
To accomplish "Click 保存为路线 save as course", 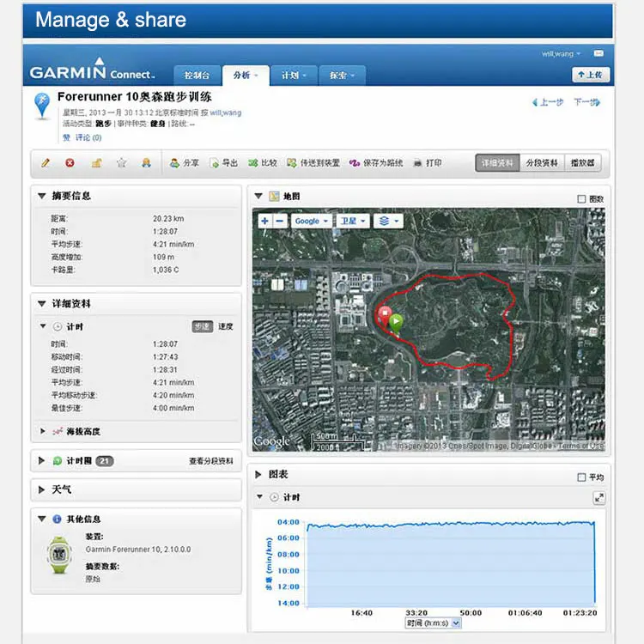I will [x=376, y=163].
